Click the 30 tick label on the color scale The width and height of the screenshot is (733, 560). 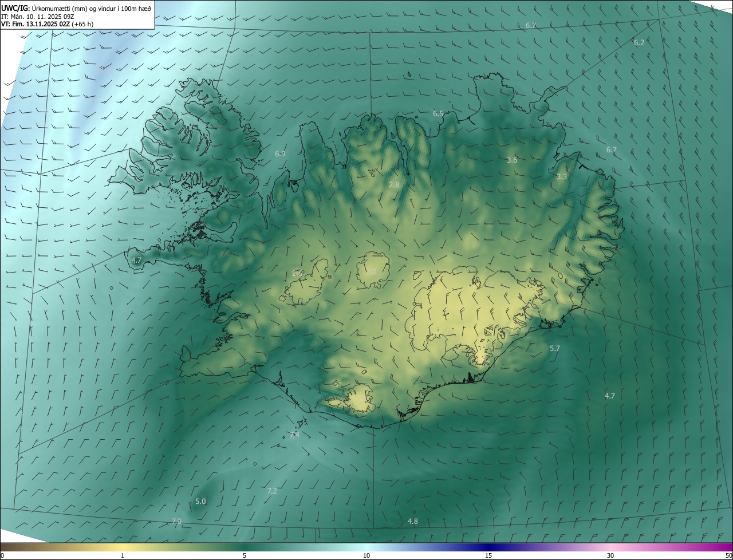(x=610, y=555)
